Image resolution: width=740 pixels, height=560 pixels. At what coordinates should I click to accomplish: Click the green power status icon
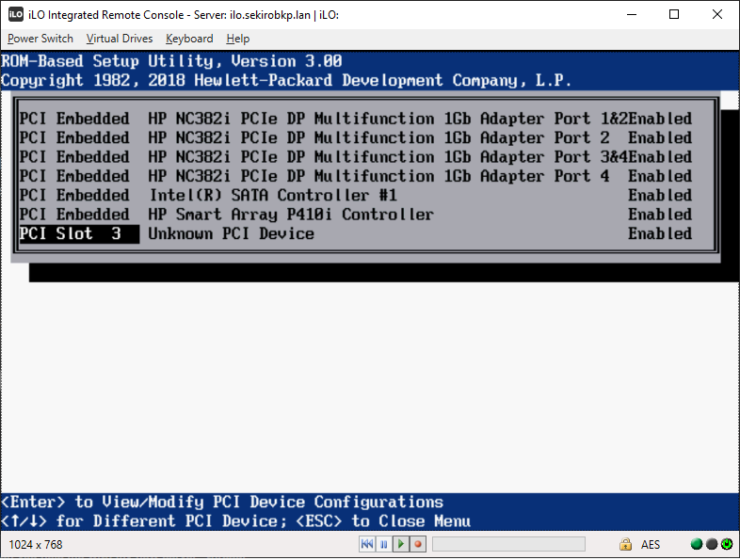727,544
